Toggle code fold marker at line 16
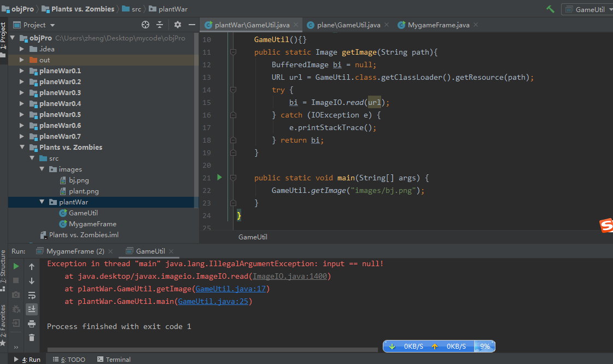 [x=233, y=115]
